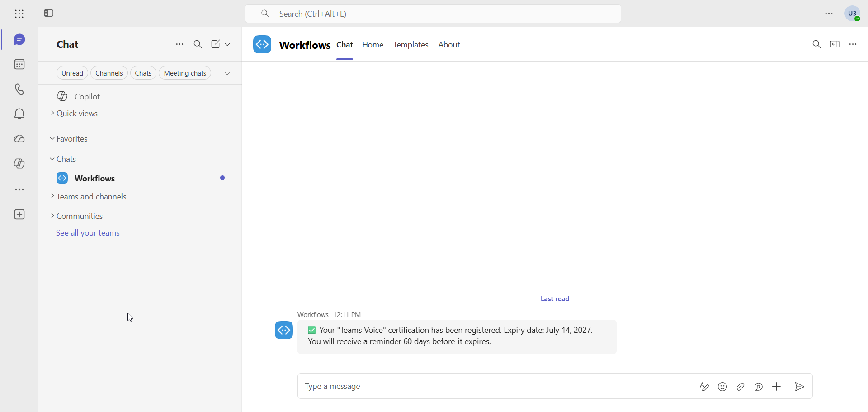Open chat list more options
The height and width of the screenshot is (412, 868).
pos(179,44)
